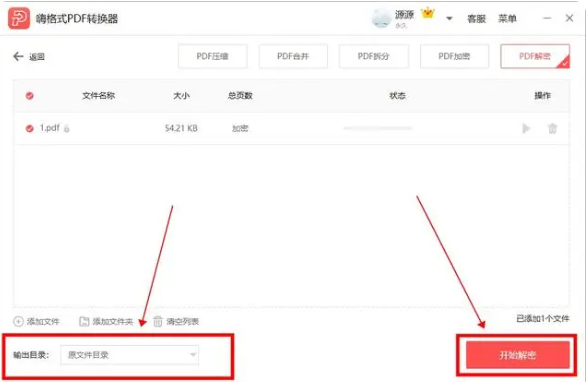Click the 状态 column header
Viewport: 586px width, 382px height.
[397, 96]
